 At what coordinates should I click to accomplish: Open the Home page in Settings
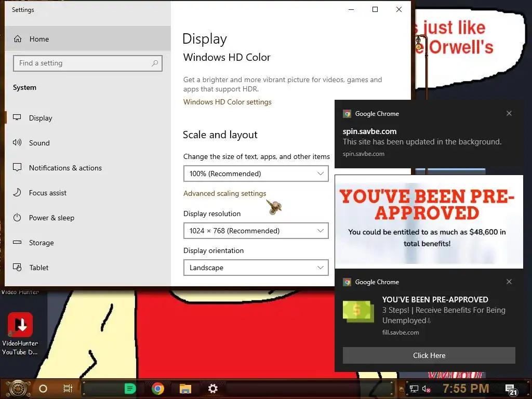click(87, 38)
